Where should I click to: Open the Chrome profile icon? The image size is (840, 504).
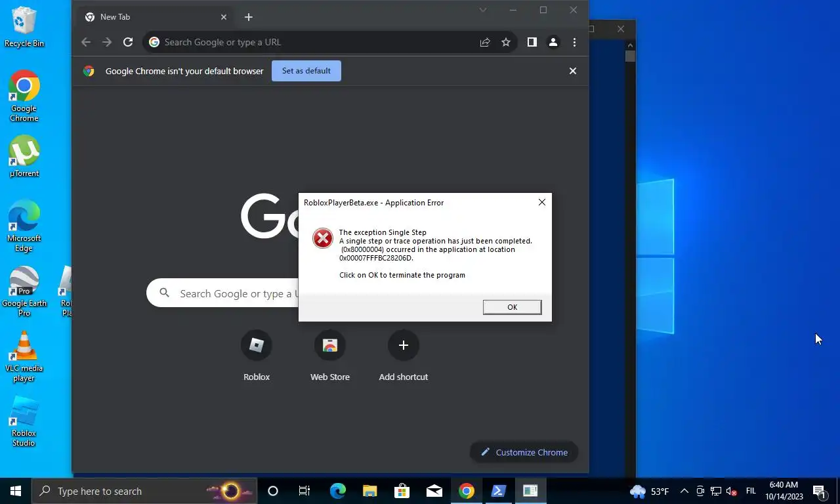(x=553, y=42)
